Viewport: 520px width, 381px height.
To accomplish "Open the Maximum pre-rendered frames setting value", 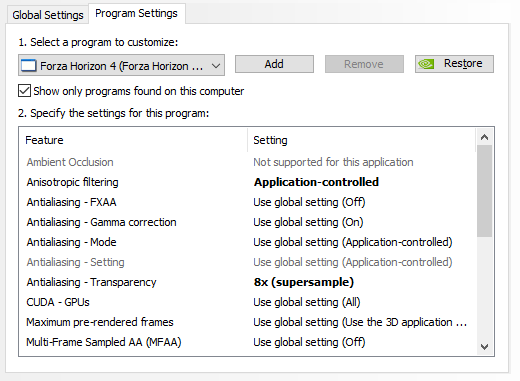I will (x=360, y=322).
